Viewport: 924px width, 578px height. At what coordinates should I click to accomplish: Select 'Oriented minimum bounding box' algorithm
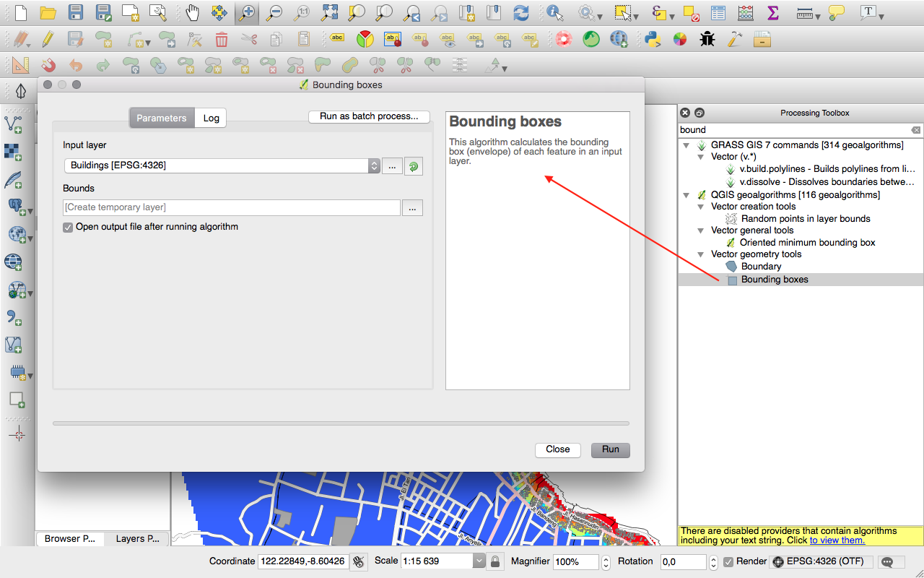(x=808, y=243)
